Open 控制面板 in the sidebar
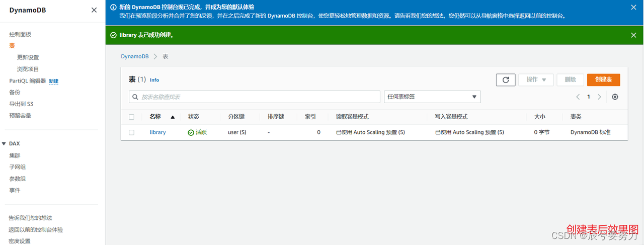Image resolution: width=644 pixels, height=245 pixels. pos(20,34)
